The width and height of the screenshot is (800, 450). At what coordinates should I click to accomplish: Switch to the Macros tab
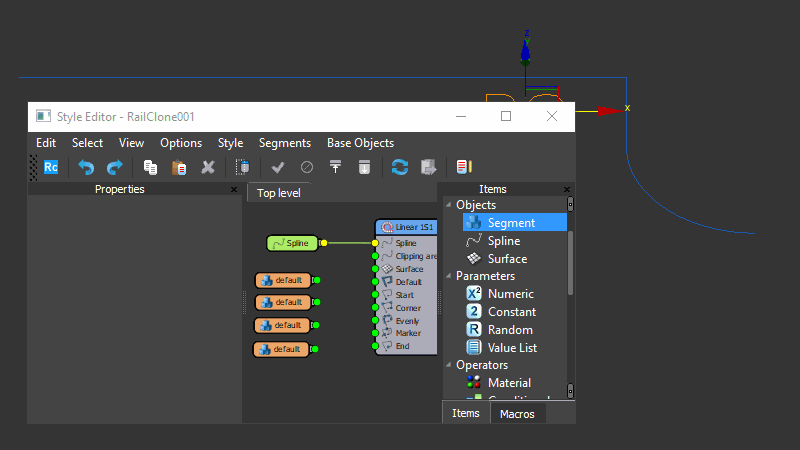click(517, 414)
